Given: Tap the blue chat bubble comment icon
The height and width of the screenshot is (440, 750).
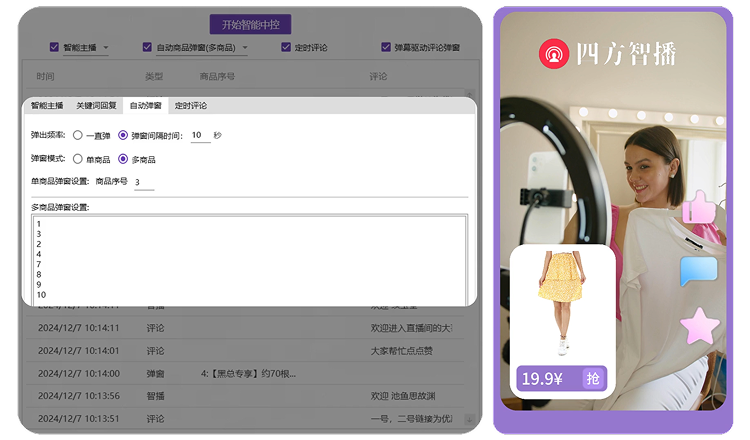Looking at the screenshot, I should click(699, 271).
